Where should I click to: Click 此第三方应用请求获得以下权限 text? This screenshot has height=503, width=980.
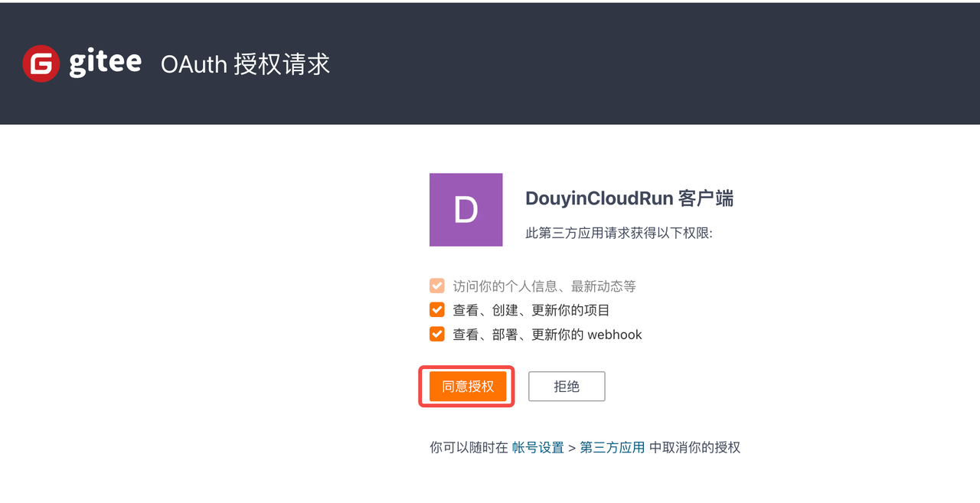tap(619, 233)
